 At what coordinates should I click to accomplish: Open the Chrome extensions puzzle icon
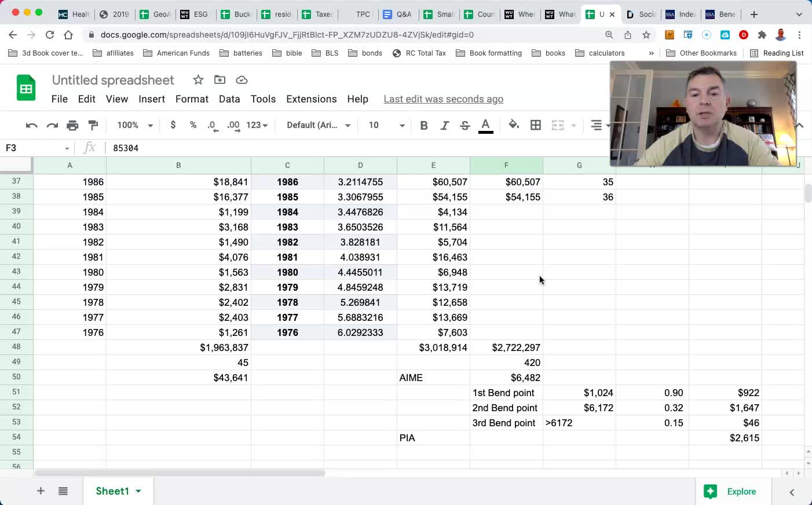(x=762, y=35)
